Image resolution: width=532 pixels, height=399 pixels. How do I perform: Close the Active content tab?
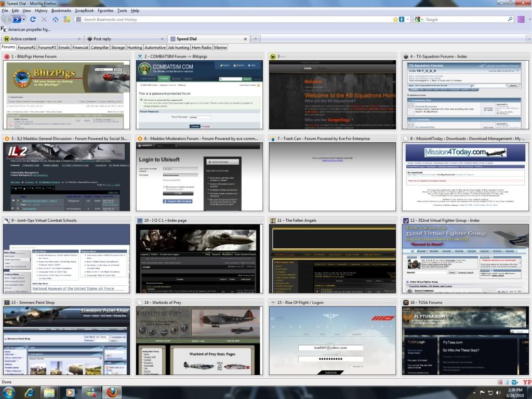(x=79, y=39)
